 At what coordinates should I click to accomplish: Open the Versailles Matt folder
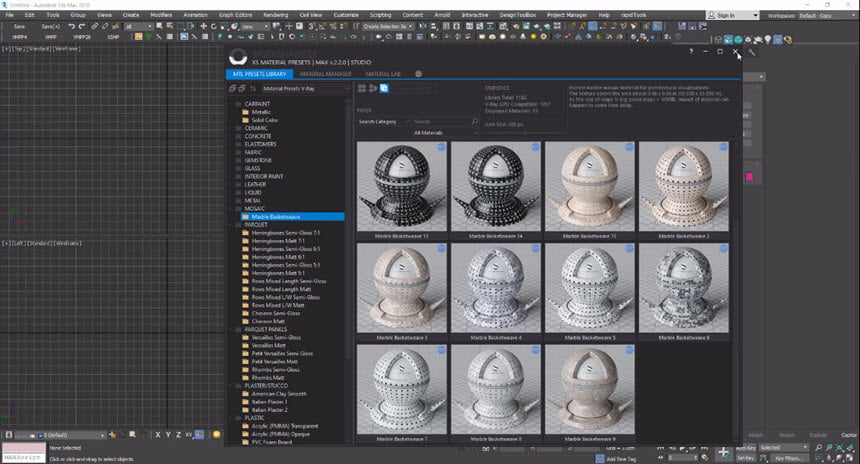(x=269, y=346)
